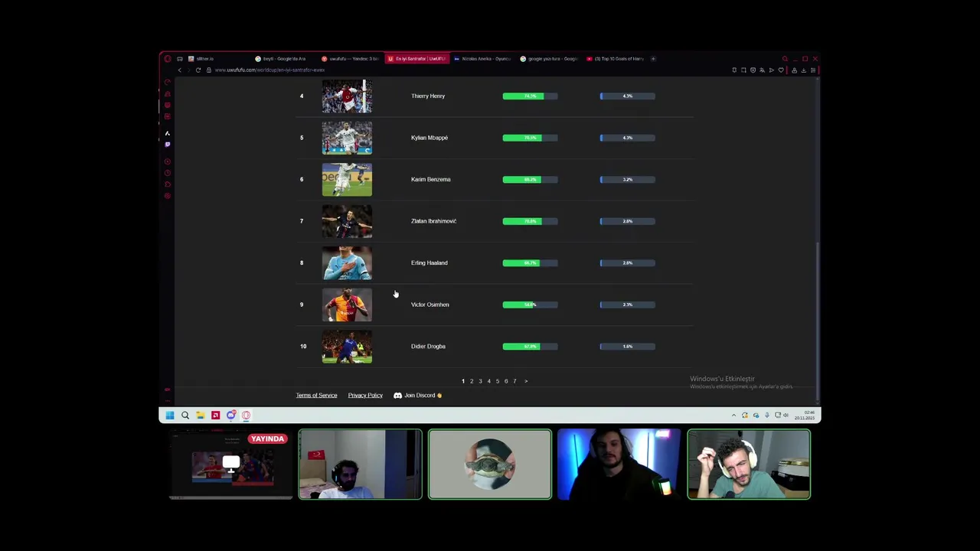
Task: Click the page vertical scrollbar
Action: click(817, 321)
